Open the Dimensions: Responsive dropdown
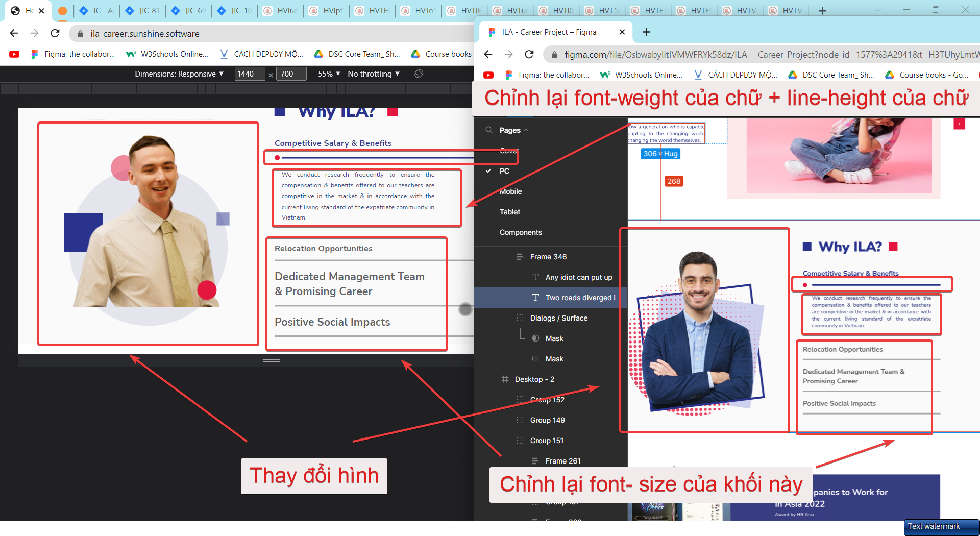The height and width of the screenshot is (536, 980). pos(179,74)
